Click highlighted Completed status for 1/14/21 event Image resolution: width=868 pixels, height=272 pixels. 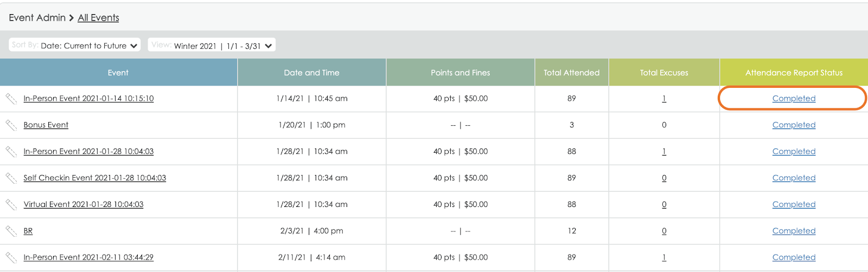tap(794, 99)
